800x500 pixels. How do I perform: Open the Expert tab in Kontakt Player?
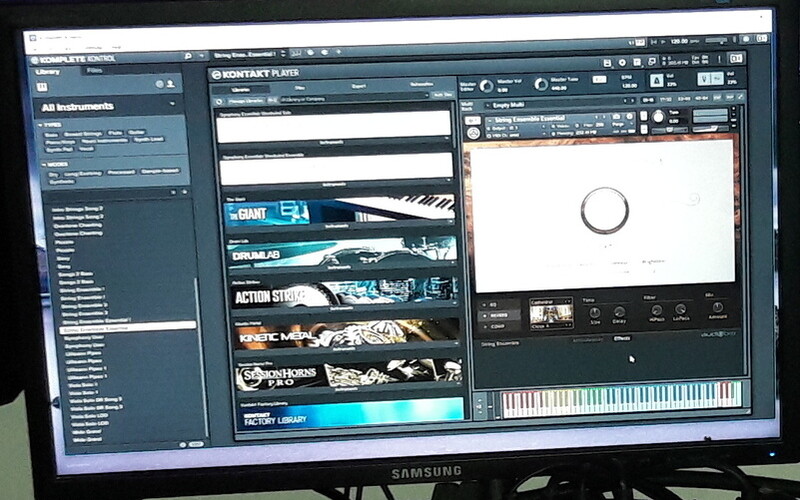(359, 86)
